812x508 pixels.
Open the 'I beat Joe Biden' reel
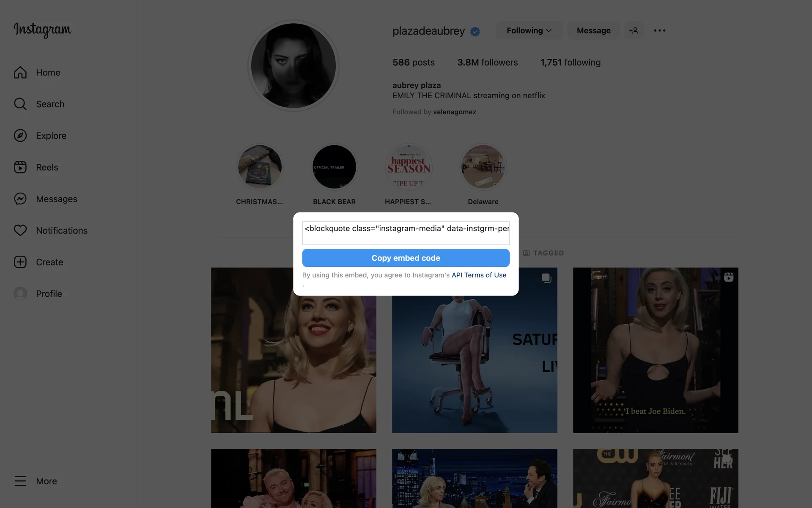(655, 350)
